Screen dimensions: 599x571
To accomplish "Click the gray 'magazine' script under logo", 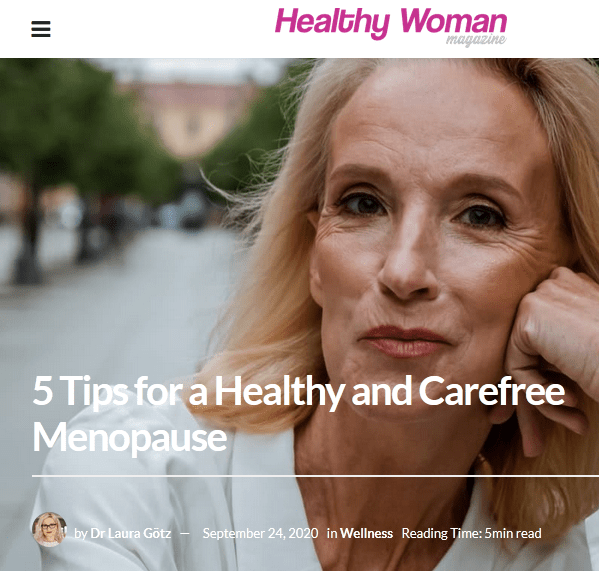I will point(476,40).
